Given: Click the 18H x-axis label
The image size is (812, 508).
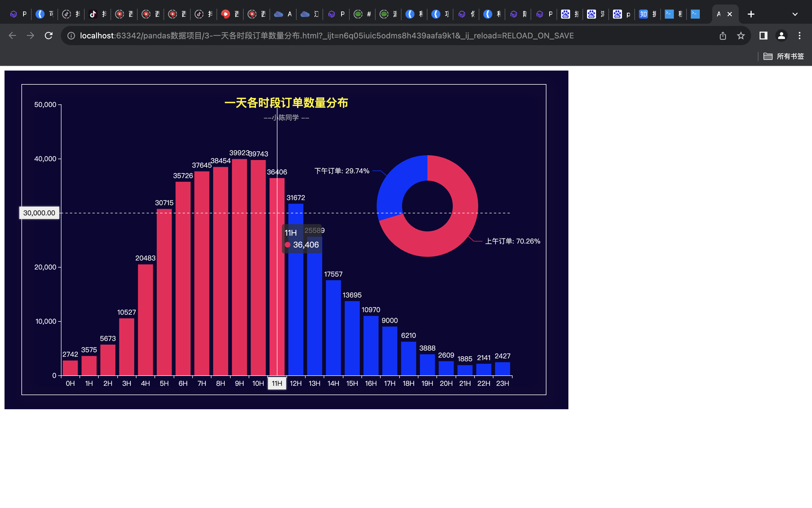Looking at the screenshot, I should tap(408, 383).
